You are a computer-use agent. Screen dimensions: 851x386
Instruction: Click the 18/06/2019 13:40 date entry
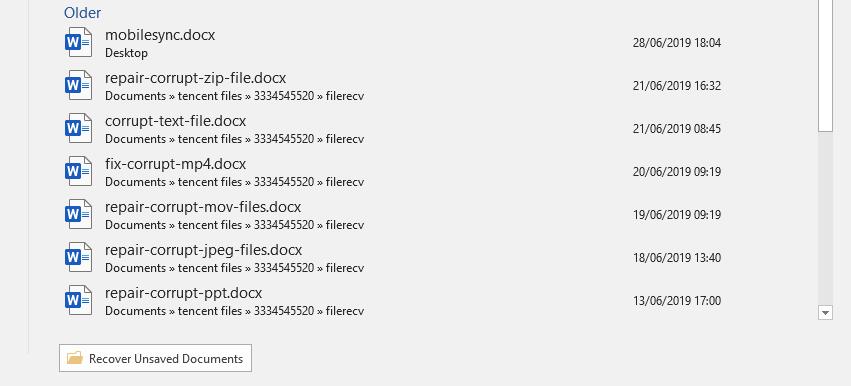[x=677, y=257]
